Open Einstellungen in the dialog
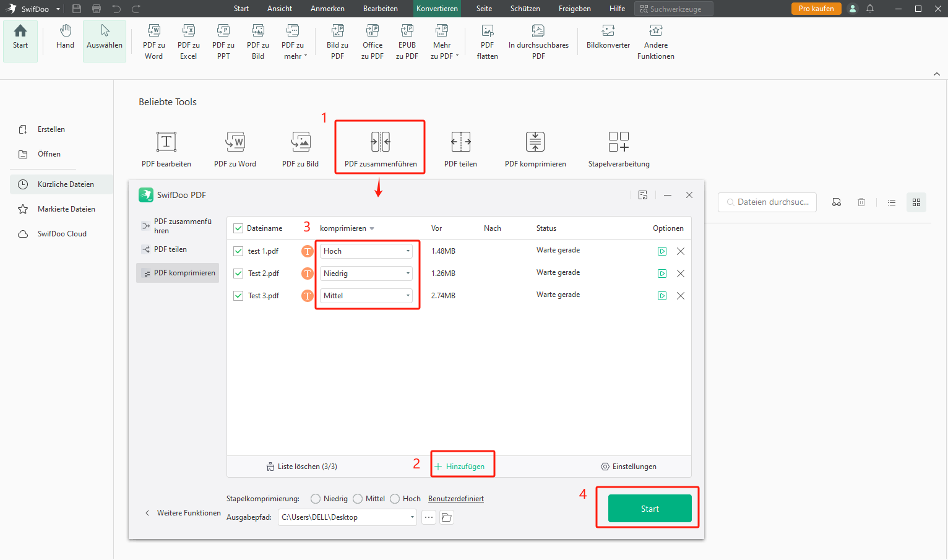Image resolution: width=948 pixels, height=560 pixels. coord(629,467)
